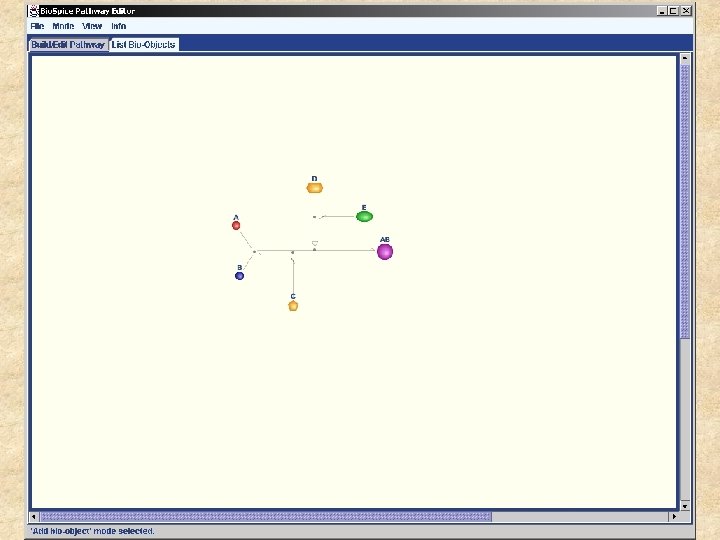Select the orange hexagon node D
The width and height of the screenshot is (720, 540).
point(315,188)
